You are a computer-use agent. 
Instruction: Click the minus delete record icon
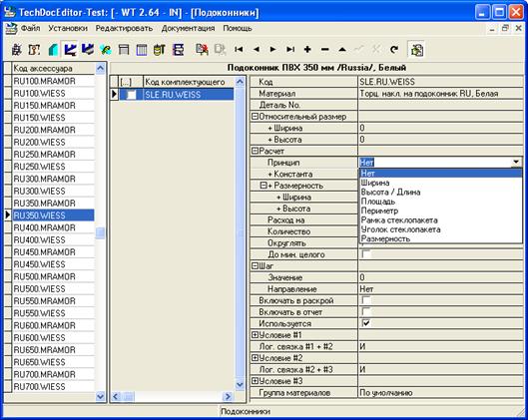coord(325,50)
